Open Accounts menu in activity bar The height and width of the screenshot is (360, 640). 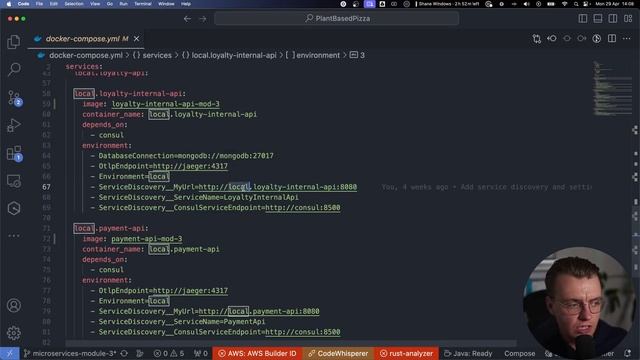tap(14, 305)
